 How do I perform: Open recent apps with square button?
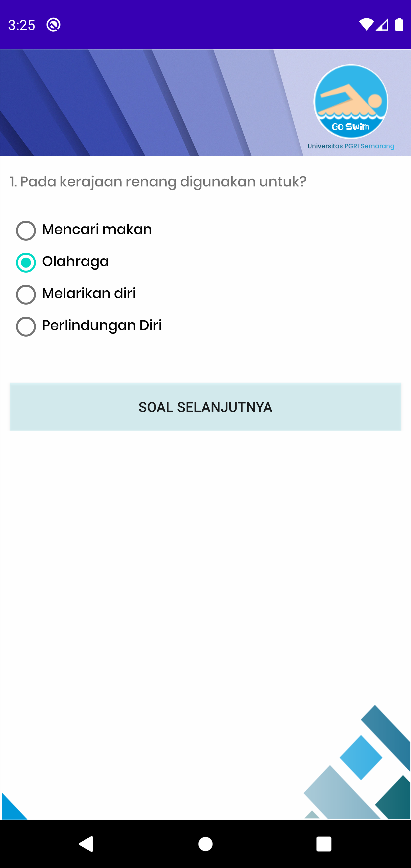[324, 844]
